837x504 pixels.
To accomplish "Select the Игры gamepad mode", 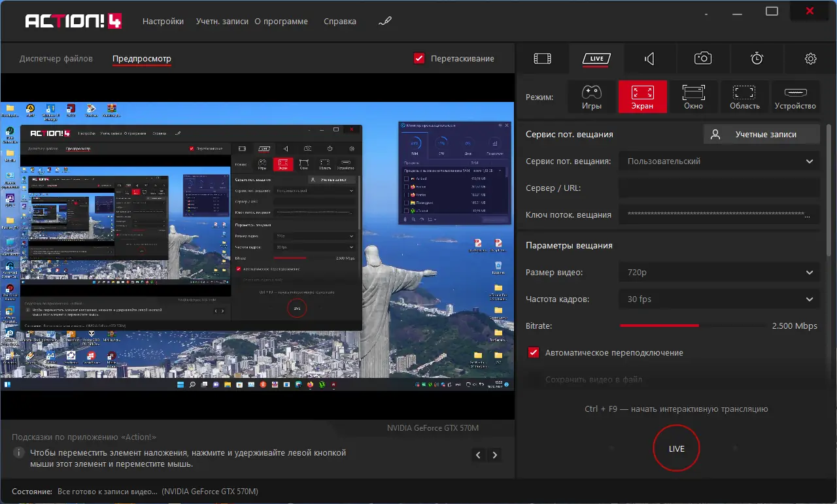I will tap(591, 97).
